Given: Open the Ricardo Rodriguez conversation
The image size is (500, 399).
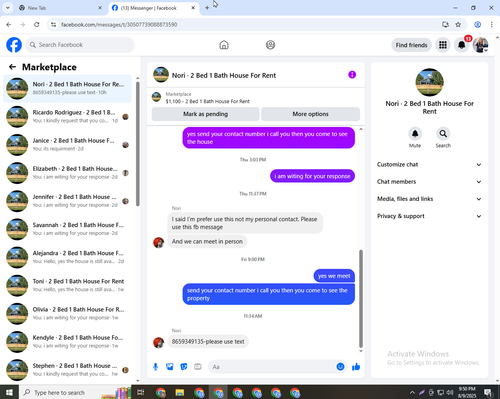Looking at the screenshot, I should [x=67, y=117].
